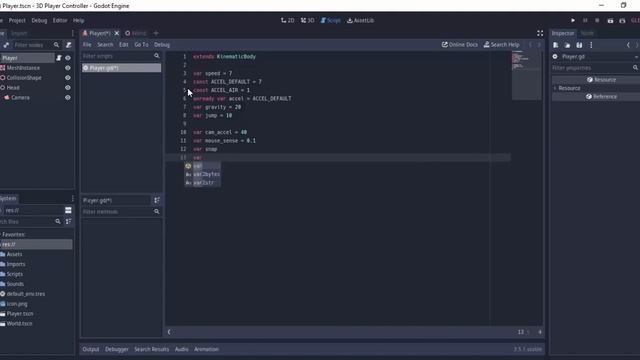Toggle distraction-free mode

pyautogui.click(x=540, y=33)
